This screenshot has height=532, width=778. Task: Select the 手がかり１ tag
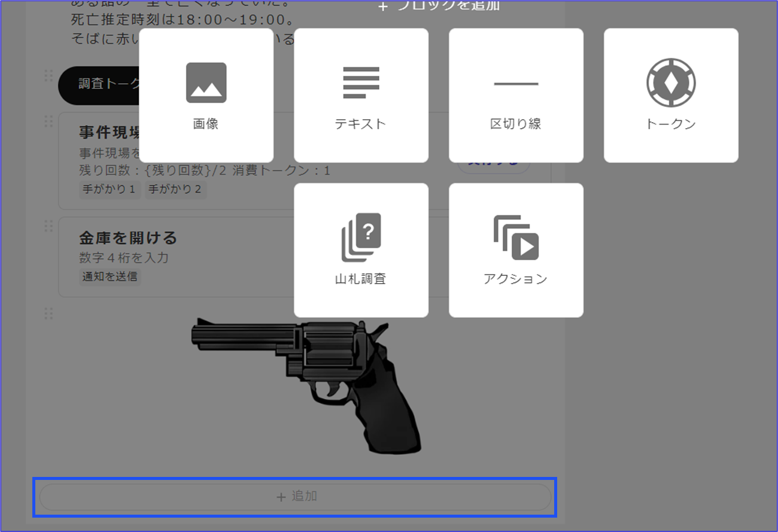(110, 190)
